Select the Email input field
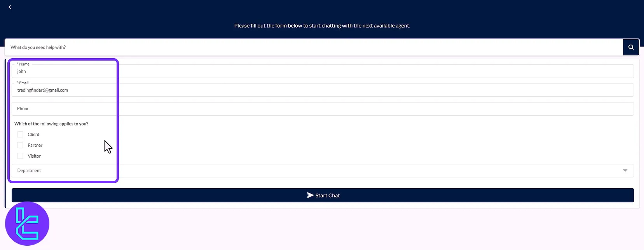The width and height of the screenshot is (644, 250). 323,90
